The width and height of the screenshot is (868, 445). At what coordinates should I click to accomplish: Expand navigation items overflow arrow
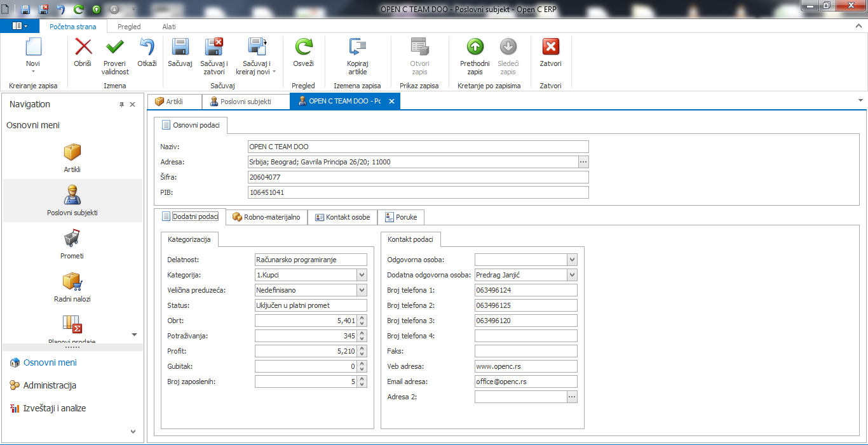point(134,335)
